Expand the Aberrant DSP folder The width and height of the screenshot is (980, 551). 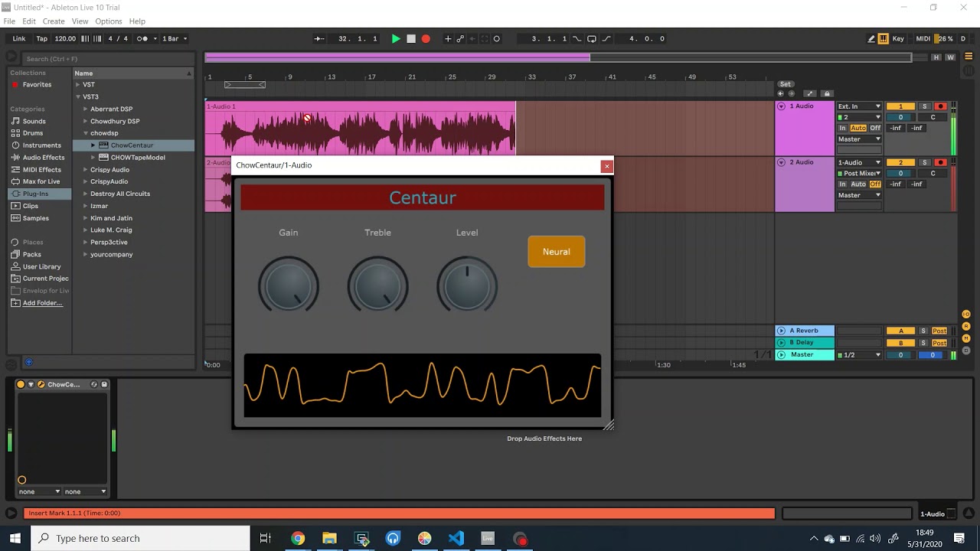point(86,109)
